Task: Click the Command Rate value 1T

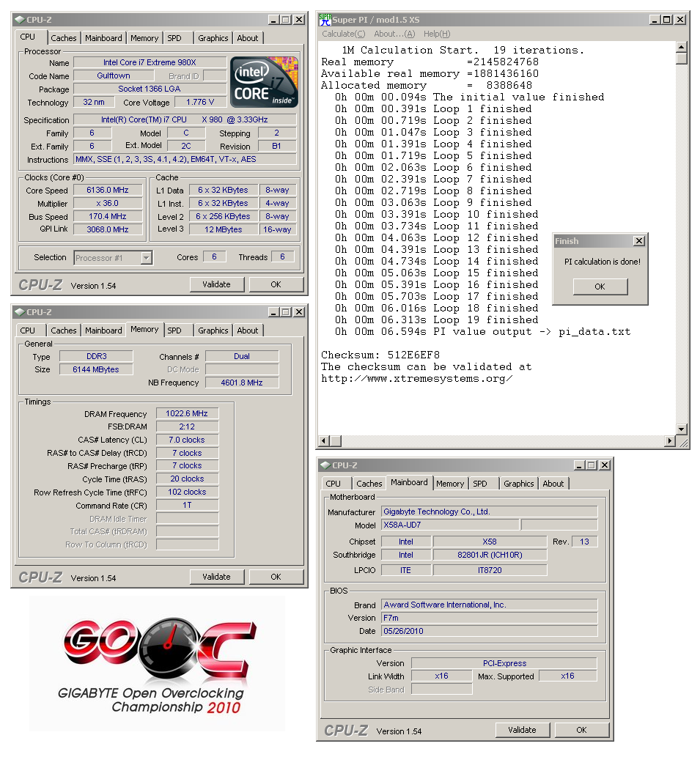Action: pos(187,505)
